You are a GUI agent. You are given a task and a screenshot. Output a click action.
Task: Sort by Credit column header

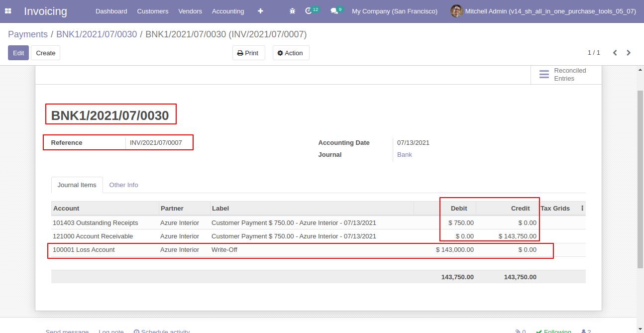507,208
